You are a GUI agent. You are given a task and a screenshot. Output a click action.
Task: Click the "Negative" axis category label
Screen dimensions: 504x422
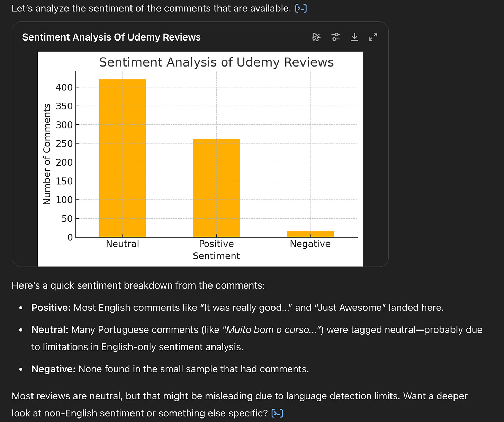310,244
